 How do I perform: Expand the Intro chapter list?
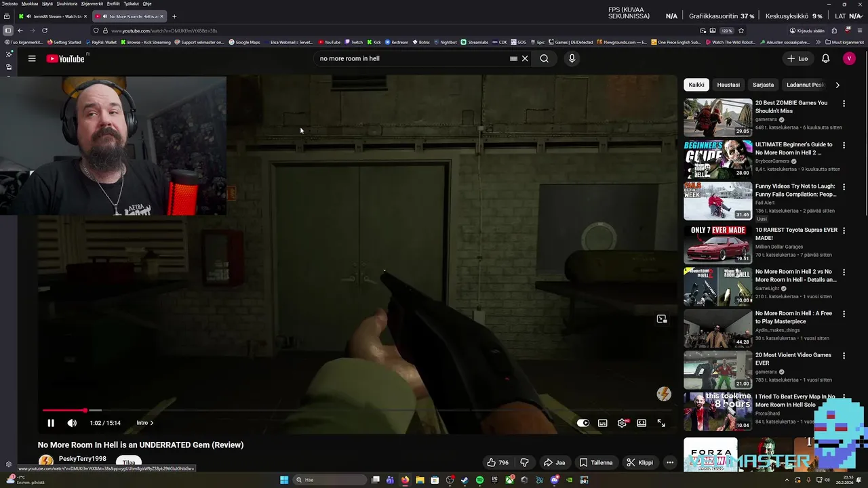tap(145, 423)
